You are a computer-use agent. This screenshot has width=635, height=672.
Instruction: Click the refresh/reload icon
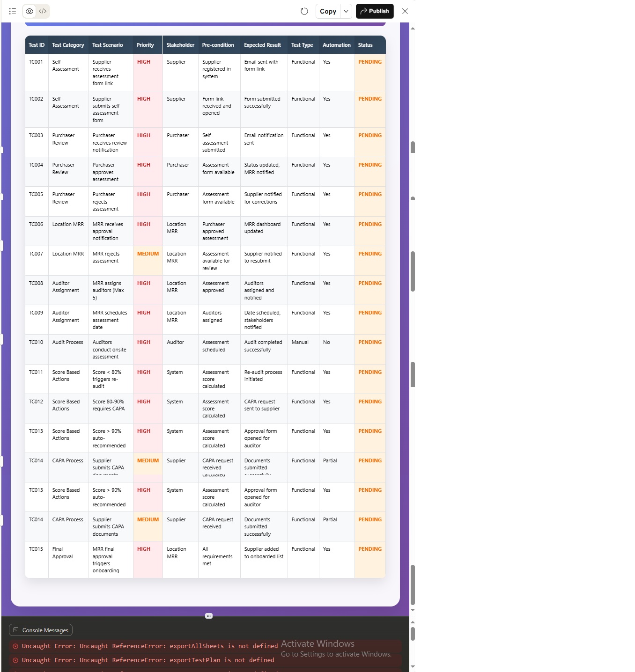(x=304, y=11)
